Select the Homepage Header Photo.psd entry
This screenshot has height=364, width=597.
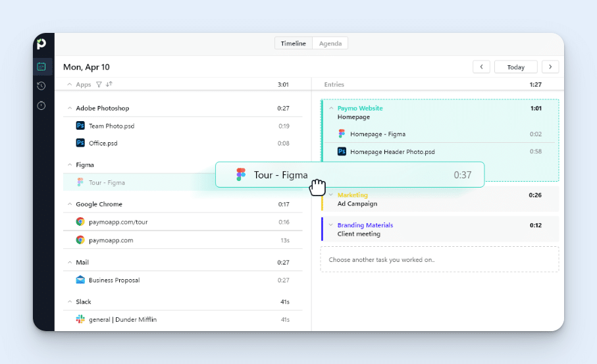click(440, 151)
